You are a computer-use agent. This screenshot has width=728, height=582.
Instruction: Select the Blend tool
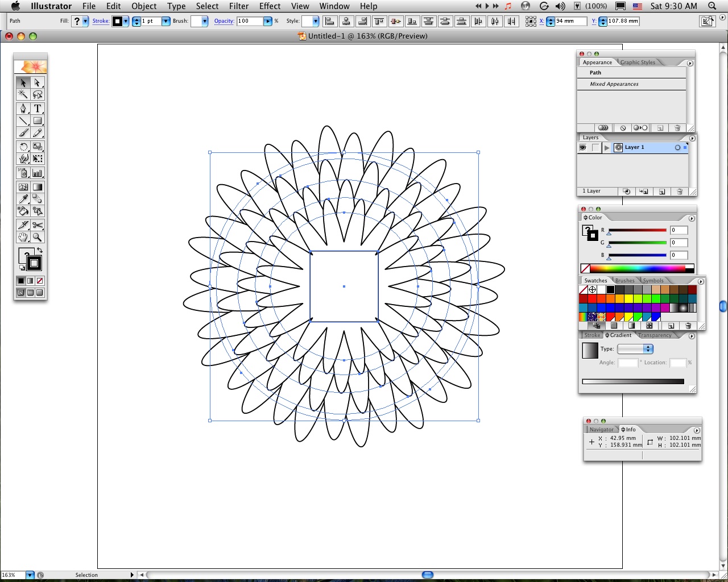pyautogui.click(x=38, y=199)
